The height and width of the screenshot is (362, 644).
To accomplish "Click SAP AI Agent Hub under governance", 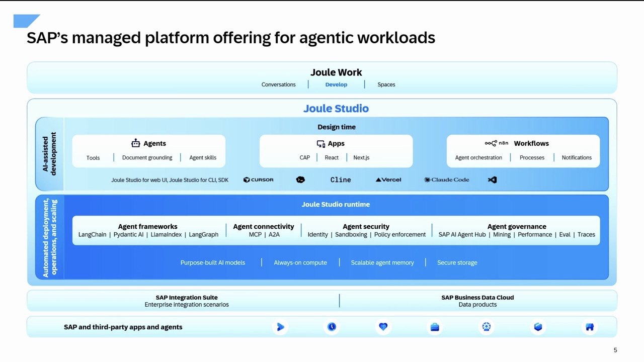I will [x=462, y=235].
